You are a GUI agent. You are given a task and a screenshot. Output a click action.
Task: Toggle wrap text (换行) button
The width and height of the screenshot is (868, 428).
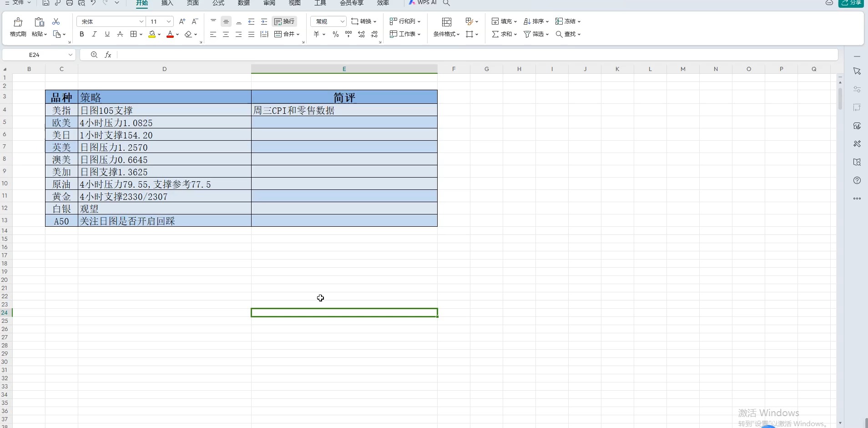285,21
